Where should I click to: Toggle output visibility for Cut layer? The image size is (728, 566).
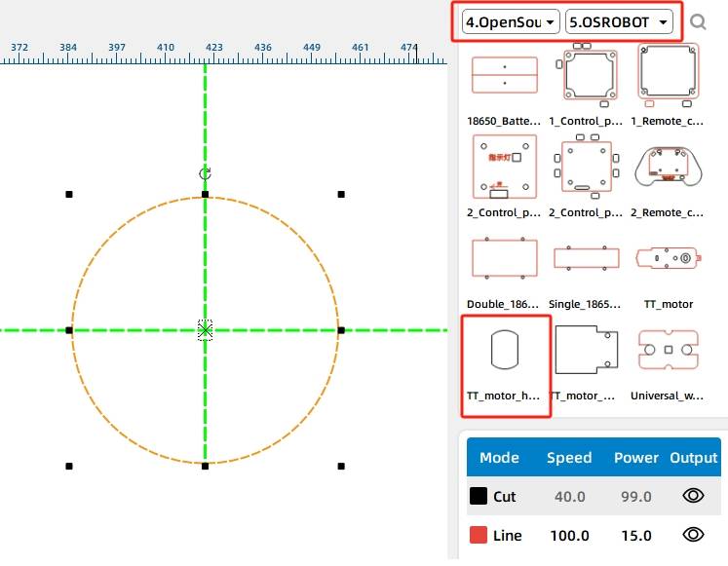point(693,496)
